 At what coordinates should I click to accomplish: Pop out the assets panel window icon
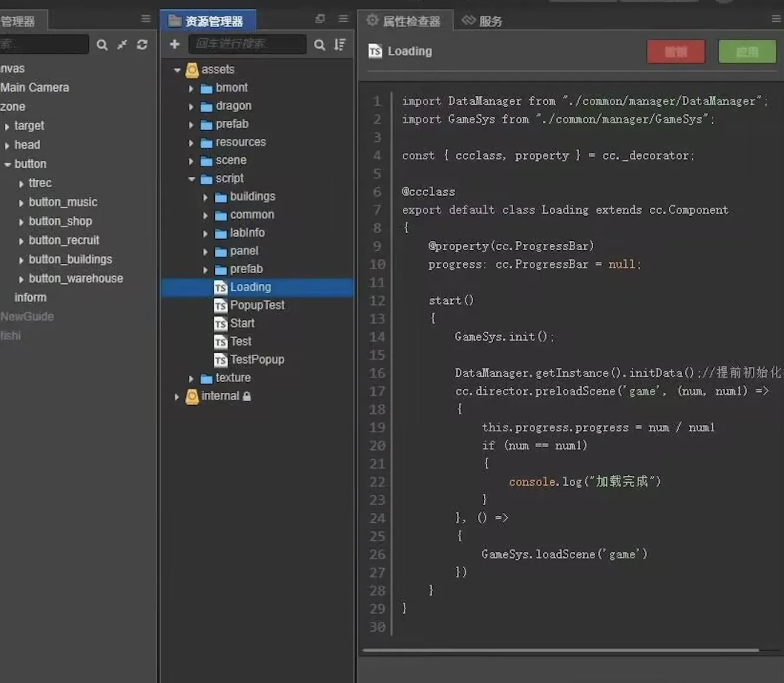click(320, 19)
